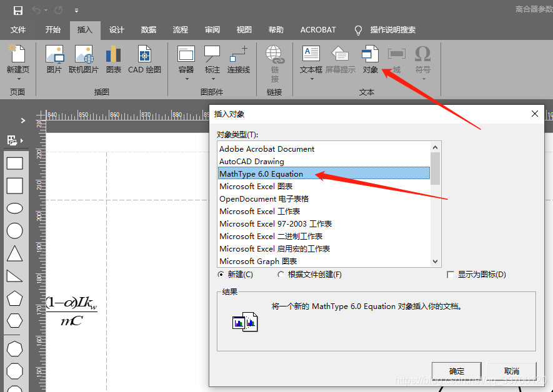Switch to the 设计 ribbon tab
This screenshot has width=553, height=392.
[x=116, y=30]
